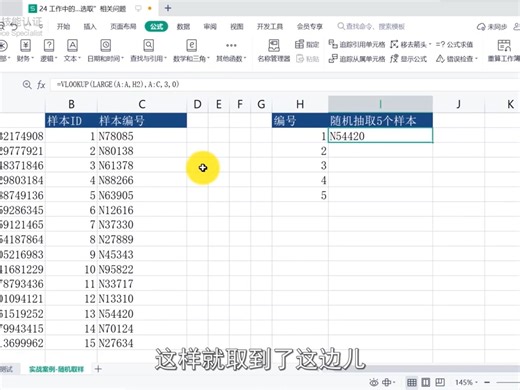Click the magnifier icon beside fx
The image size is (520, 390).
point(27,85)
